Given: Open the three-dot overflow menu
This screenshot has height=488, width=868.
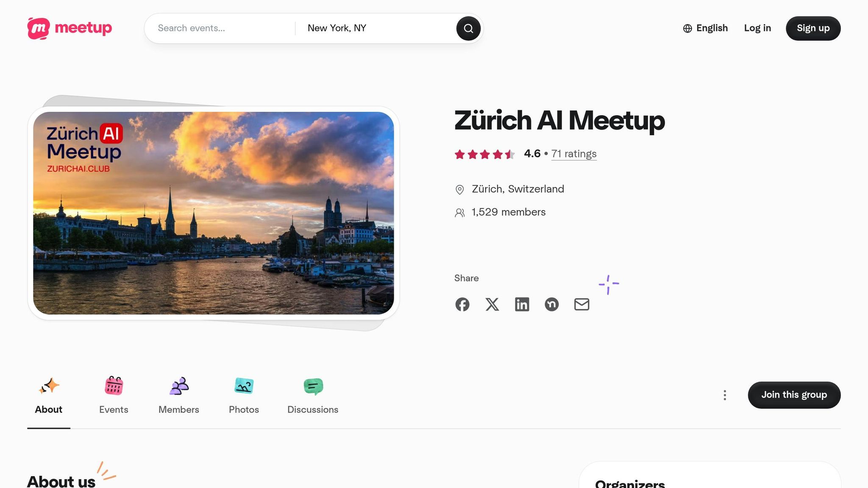Looking at the screenshot, I should pyautogui.click(x=725, y=395).
